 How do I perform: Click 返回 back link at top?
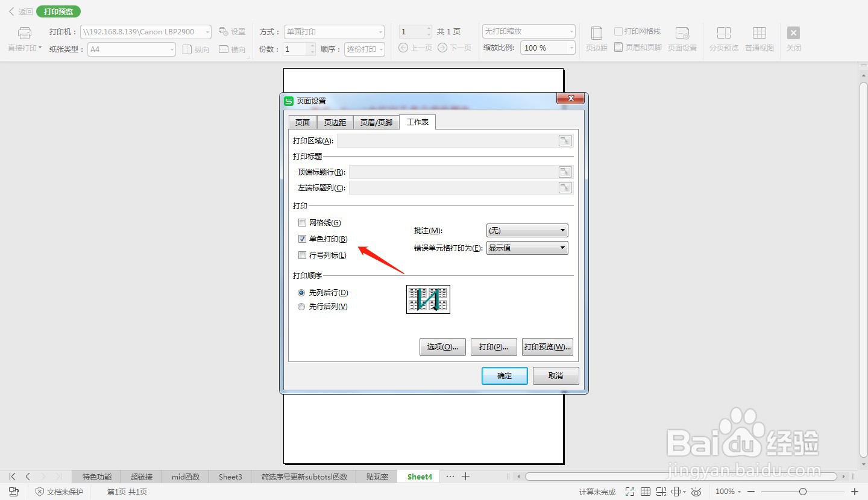pyautogui.click(x=20, y=11)
